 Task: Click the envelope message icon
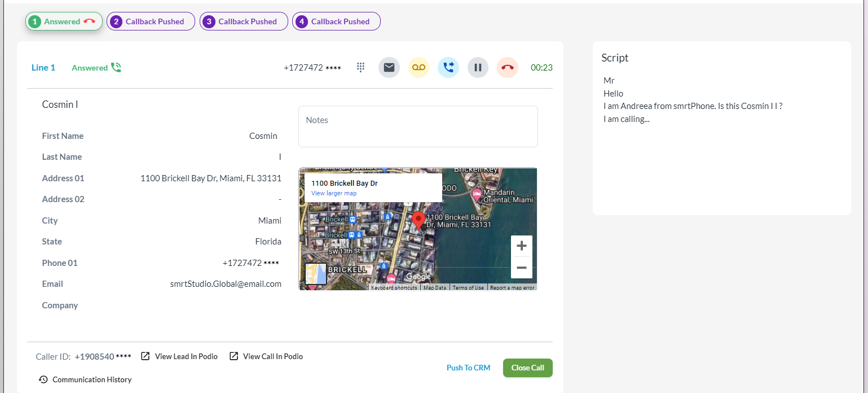[x=389, y=68]
